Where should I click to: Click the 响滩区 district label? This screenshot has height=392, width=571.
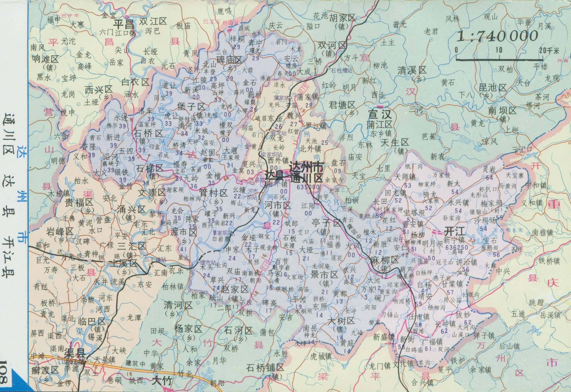45,59
